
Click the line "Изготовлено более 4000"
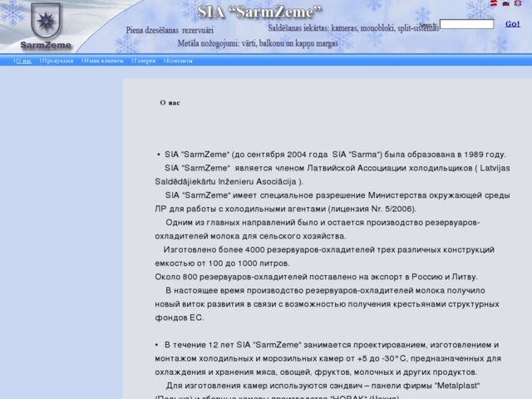tap(329, 249)
